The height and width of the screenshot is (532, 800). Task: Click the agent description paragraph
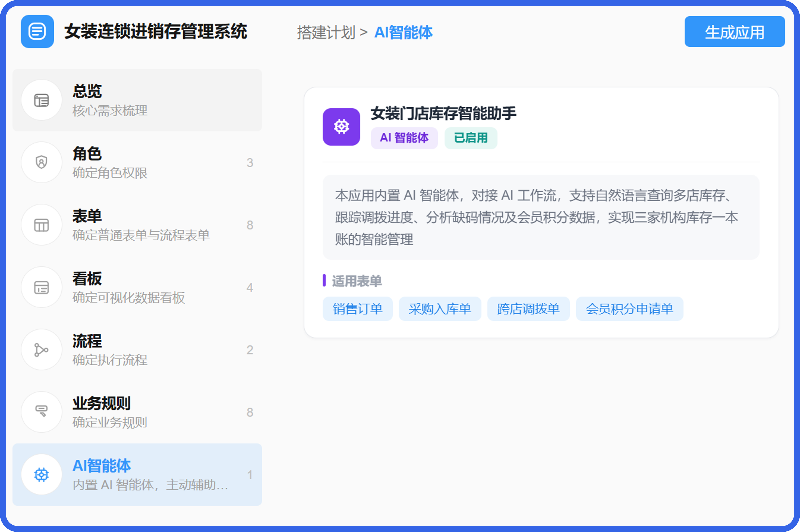pyautogui.click(x=541, y=218)
